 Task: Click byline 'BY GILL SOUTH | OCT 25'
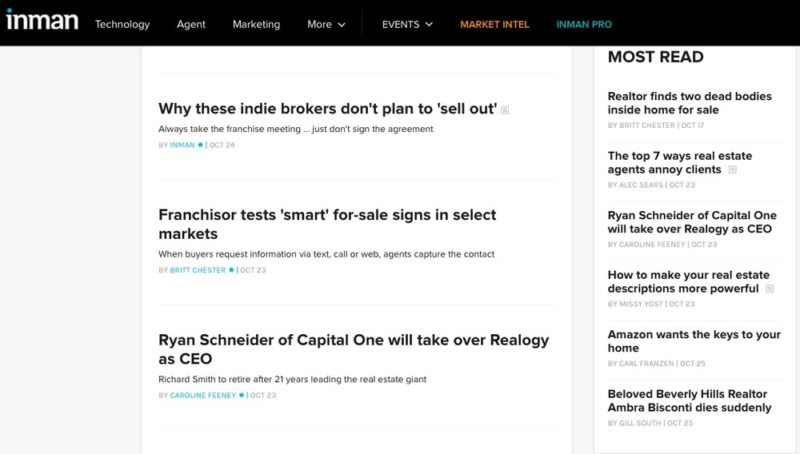651,423
